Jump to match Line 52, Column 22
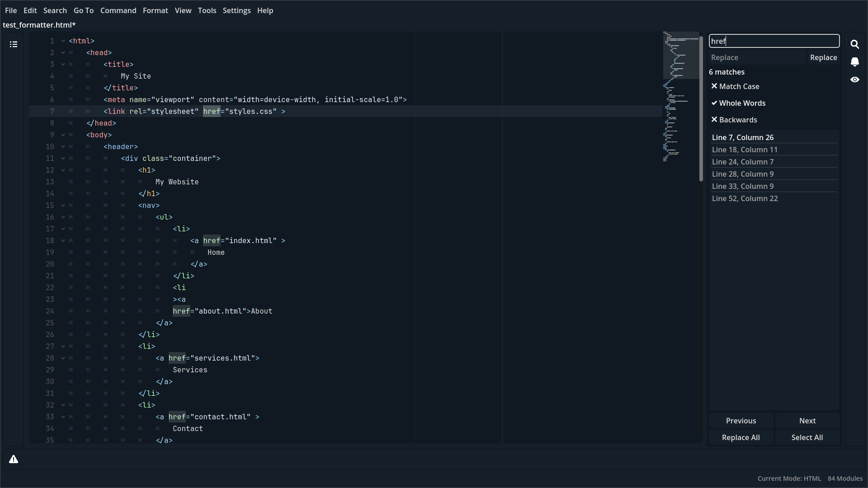868x488 pixels. [x=774, y=198]
